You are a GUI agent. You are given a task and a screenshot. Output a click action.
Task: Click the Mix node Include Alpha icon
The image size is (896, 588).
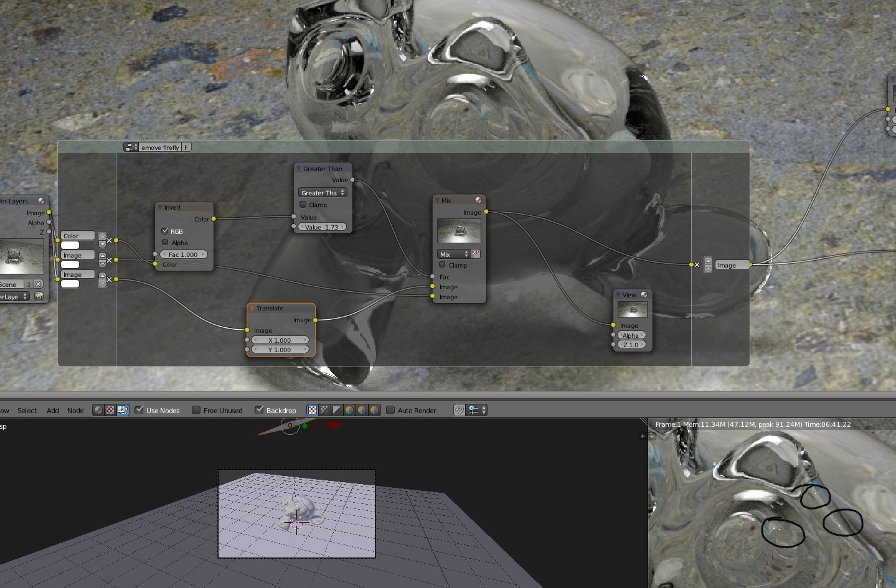476,254
